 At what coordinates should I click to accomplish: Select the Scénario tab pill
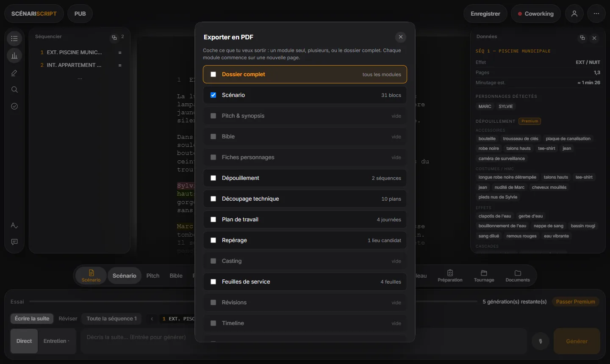pos(125,276)
